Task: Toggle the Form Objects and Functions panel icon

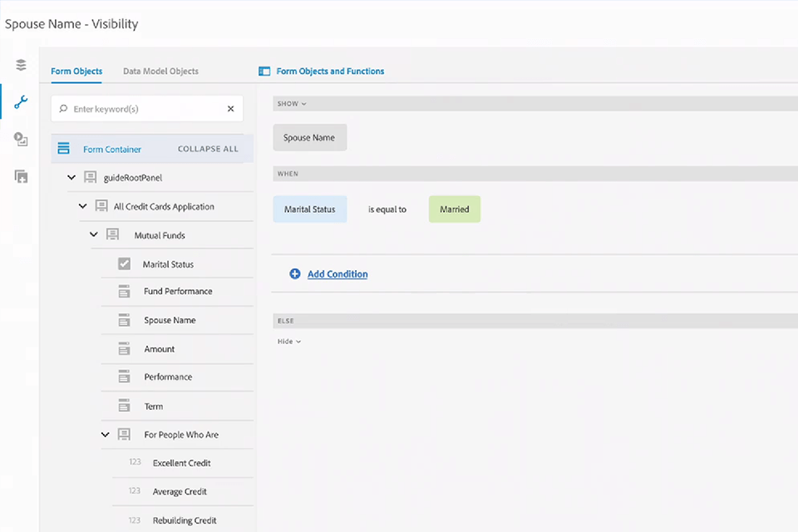Action: (264, 71)
